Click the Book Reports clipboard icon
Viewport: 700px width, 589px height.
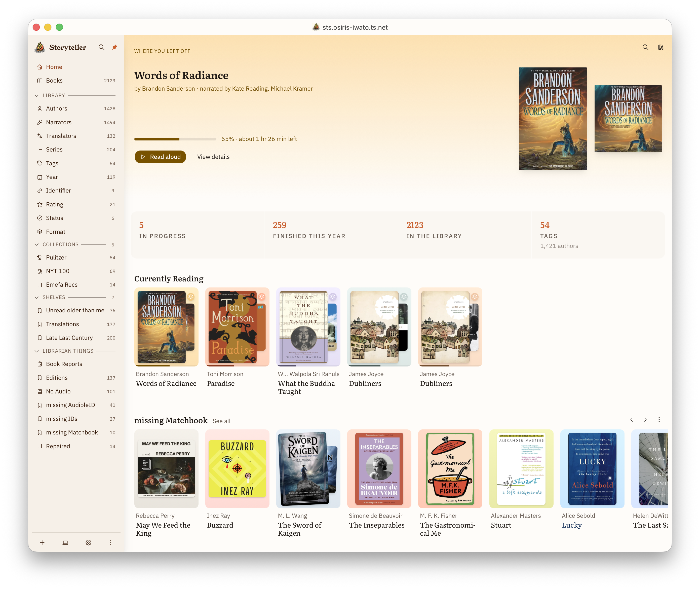[40, 364]
